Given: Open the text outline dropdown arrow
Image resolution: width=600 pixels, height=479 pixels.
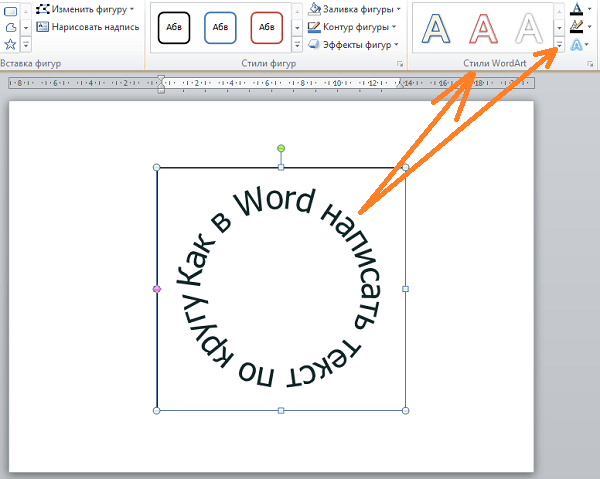Looking at the screenshot, I should (x=589, y=27).
